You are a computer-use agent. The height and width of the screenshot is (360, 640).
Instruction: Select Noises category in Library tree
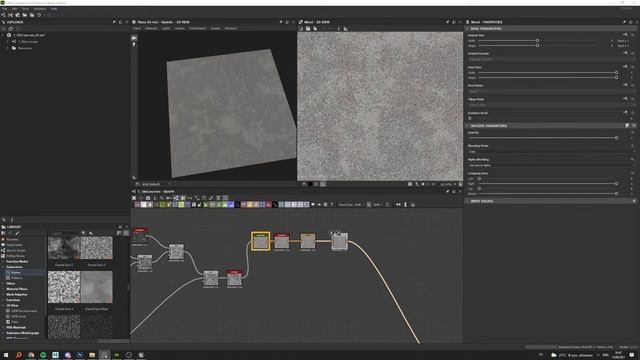[x=16, y=272]
